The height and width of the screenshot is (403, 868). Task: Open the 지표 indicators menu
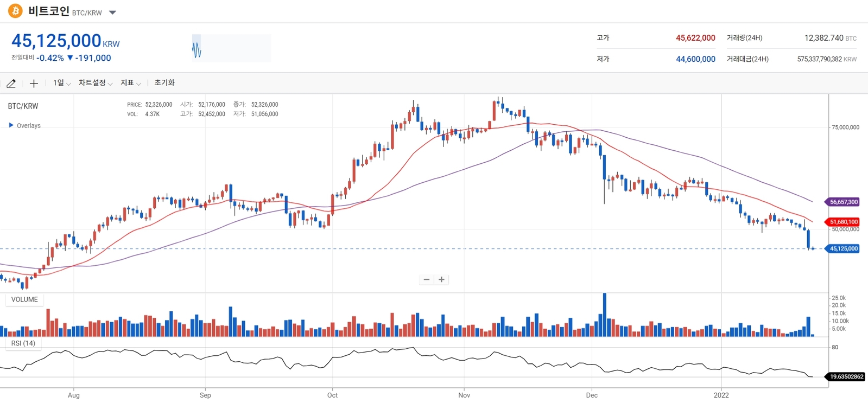pos(130,83)
